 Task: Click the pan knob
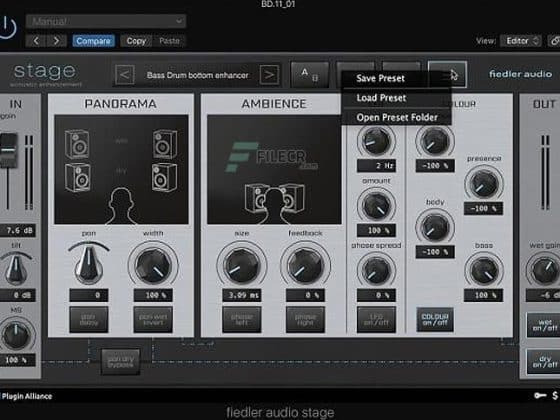(89, 265)
